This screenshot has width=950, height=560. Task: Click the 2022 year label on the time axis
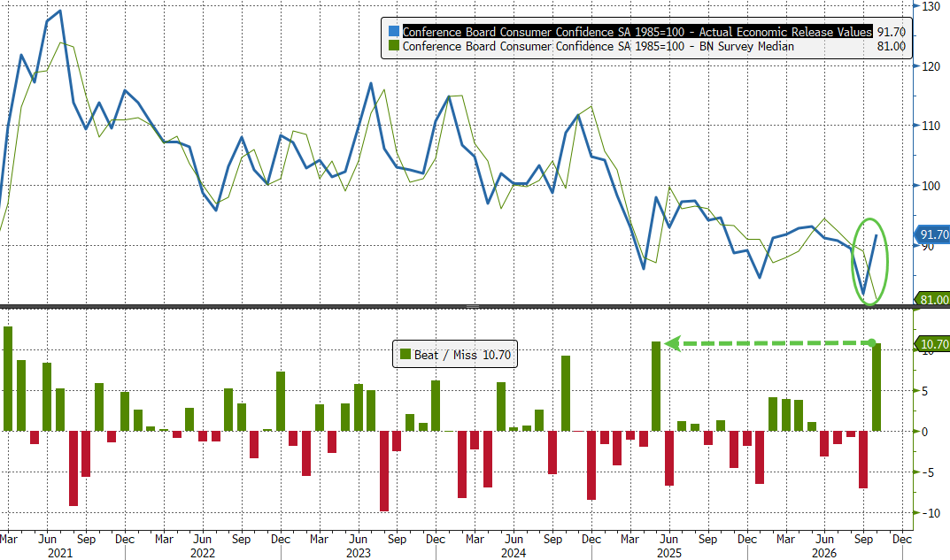coord(203,553)
